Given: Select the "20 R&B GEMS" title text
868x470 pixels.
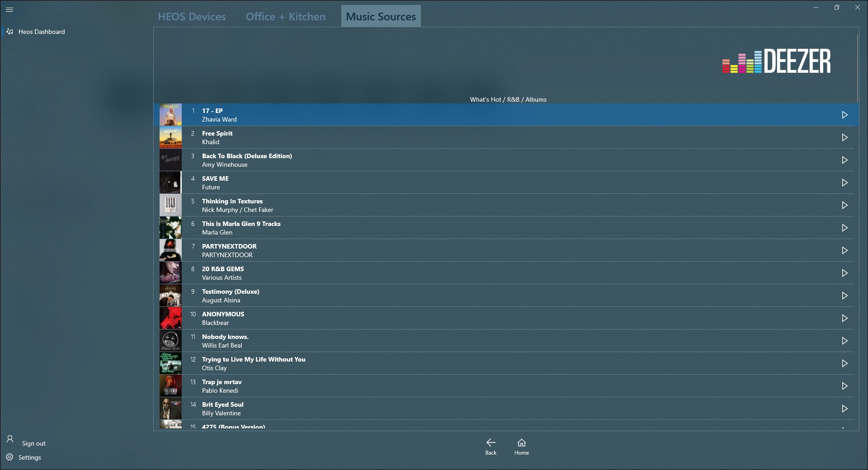Looking at the screenshot, I should point(223,269).
